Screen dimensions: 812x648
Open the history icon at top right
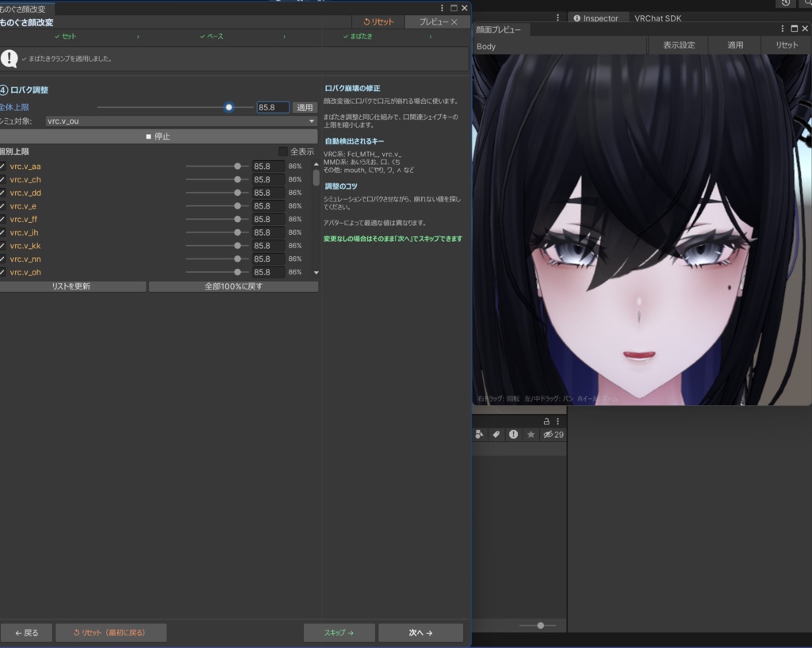click(x=785, y=3)
